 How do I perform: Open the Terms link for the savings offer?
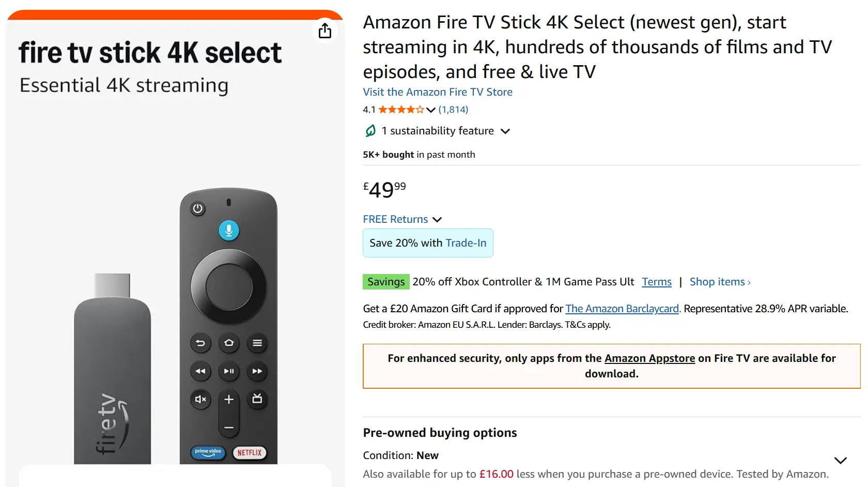pyautogui.click(x=656, y=282)
